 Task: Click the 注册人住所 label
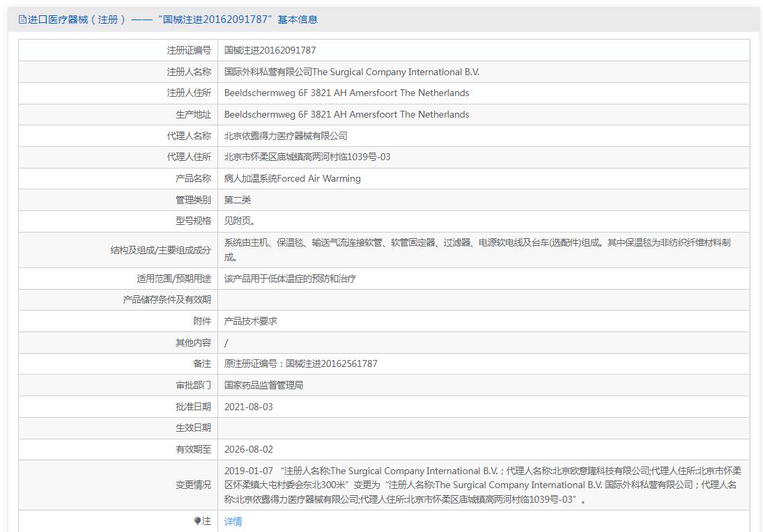(189, 93)
